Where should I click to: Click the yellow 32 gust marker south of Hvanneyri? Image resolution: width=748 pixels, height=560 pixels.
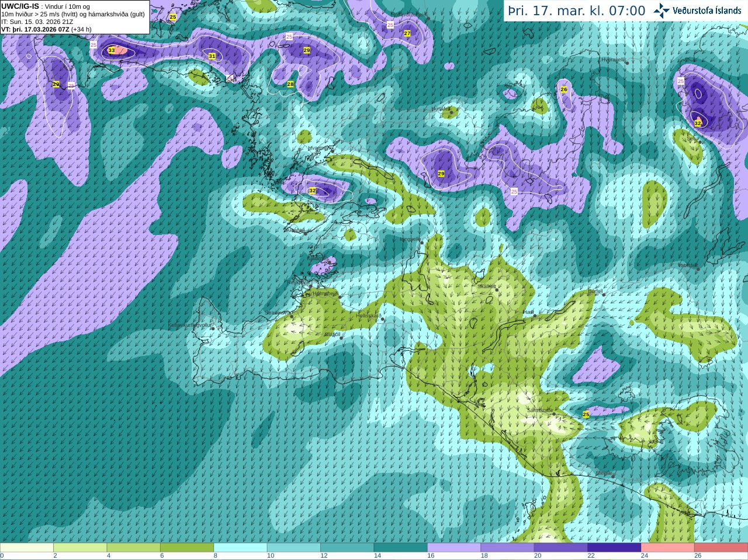[x=313, y=191]
